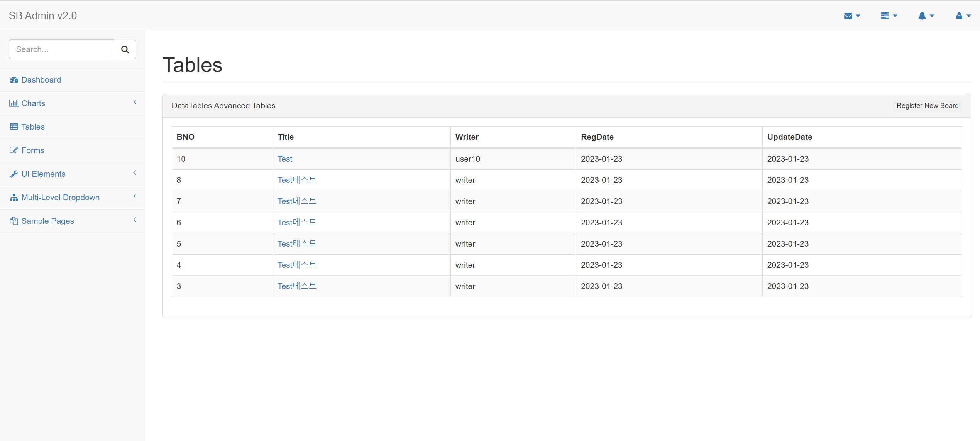Open Dashboard from the sidebar menu

pos(41,80)
